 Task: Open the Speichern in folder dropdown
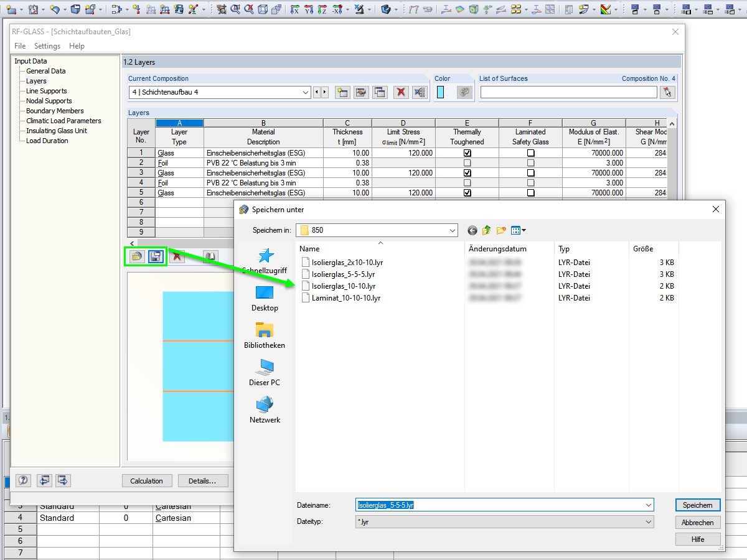tap(453, 230)
